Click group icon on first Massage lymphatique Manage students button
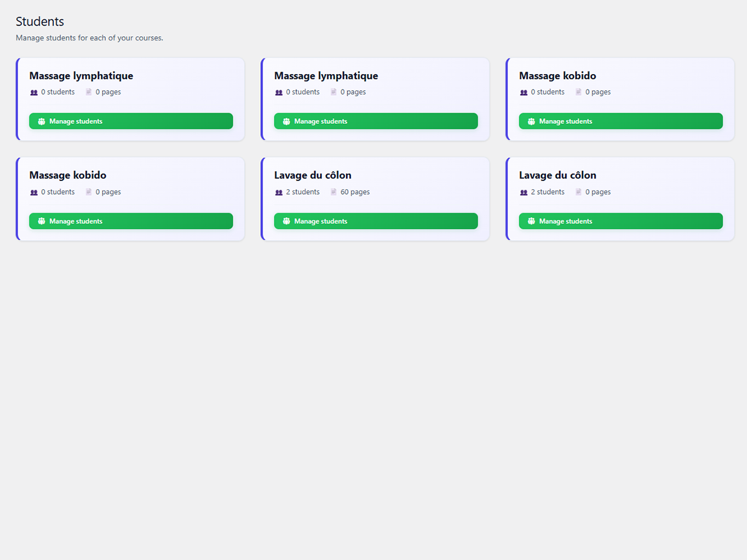 [42, 121]
